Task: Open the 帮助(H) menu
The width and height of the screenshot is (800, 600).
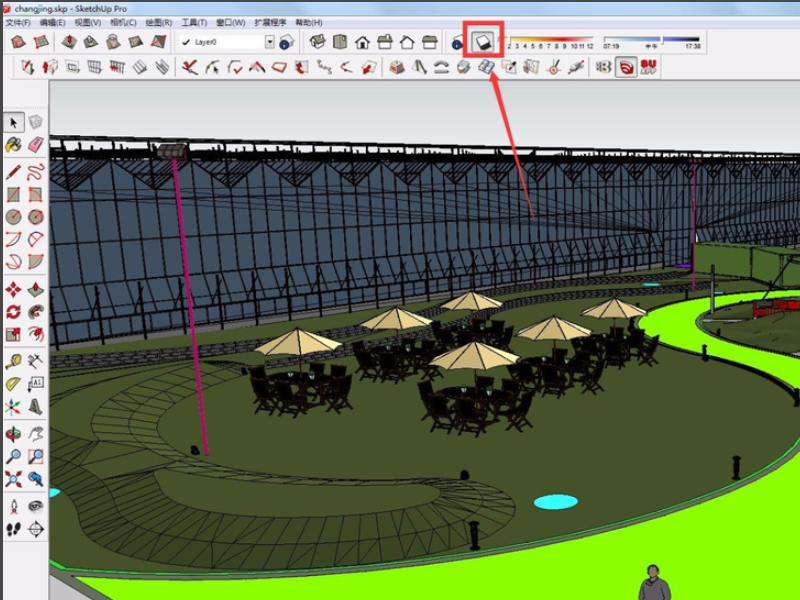Action: click(x=309, y=22)
